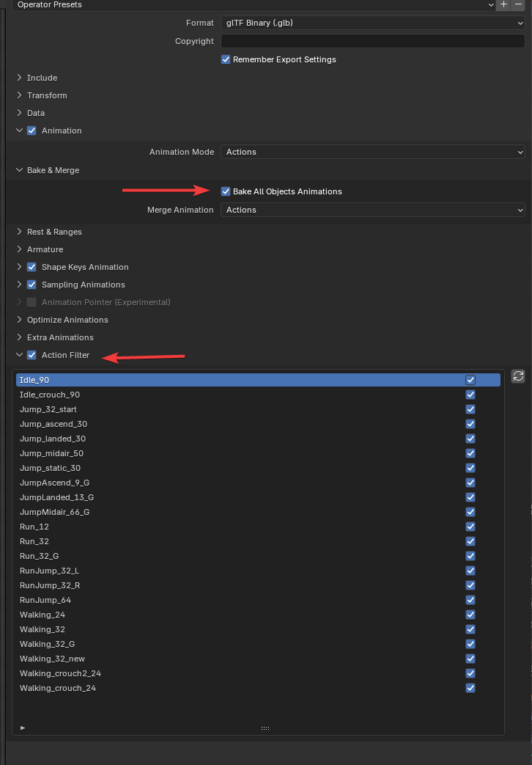532x765 pixels.
Task: Click the Copyright text field
Action: coord(372,41)
